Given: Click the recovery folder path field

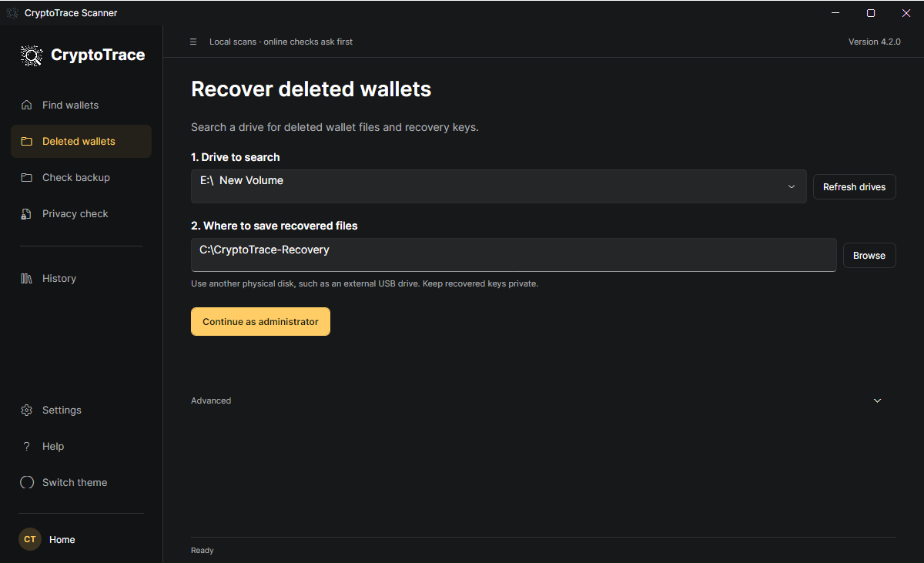Looking at the screenshot, I should point(514,255).
